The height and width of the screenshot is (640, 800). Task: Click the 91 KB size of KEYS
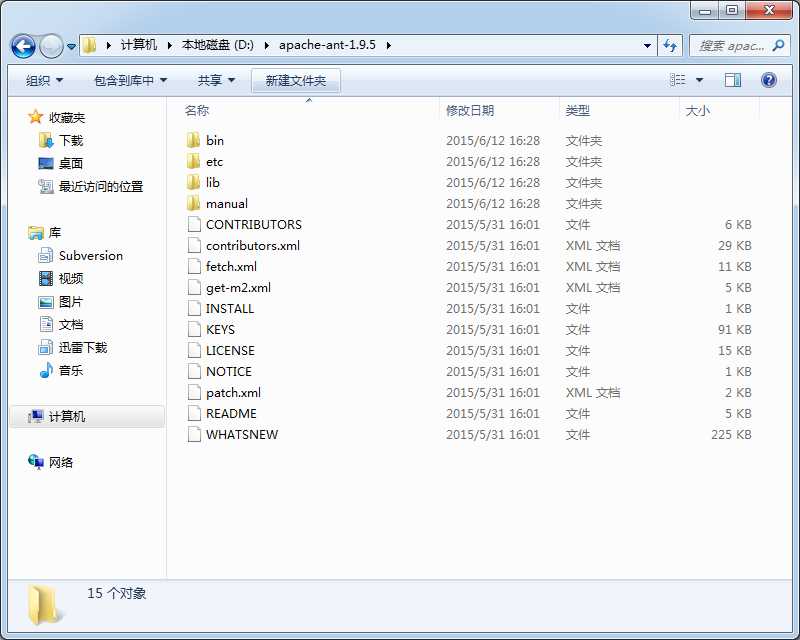[734, 329]
